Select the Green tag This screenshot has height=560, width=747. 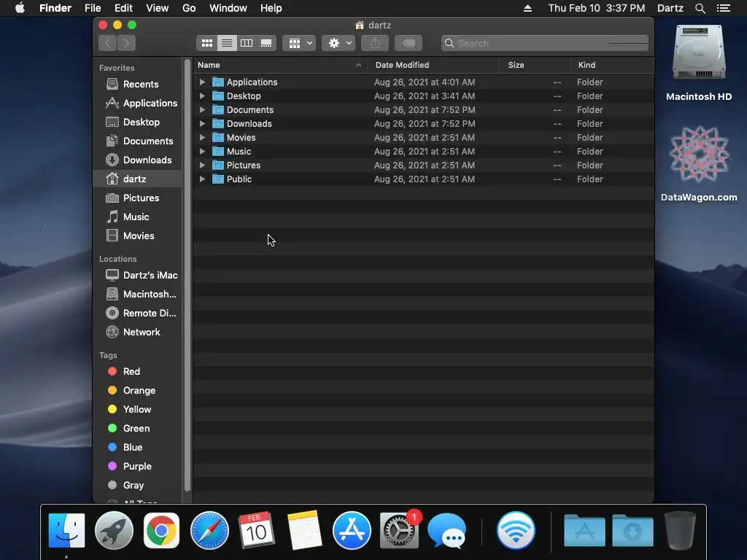pos(138,429)
